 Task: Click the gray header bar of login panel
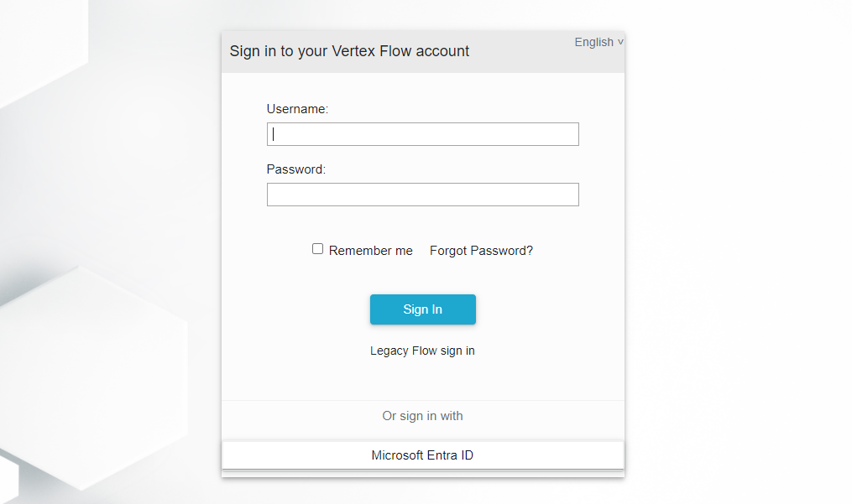[x=520, y=59]
